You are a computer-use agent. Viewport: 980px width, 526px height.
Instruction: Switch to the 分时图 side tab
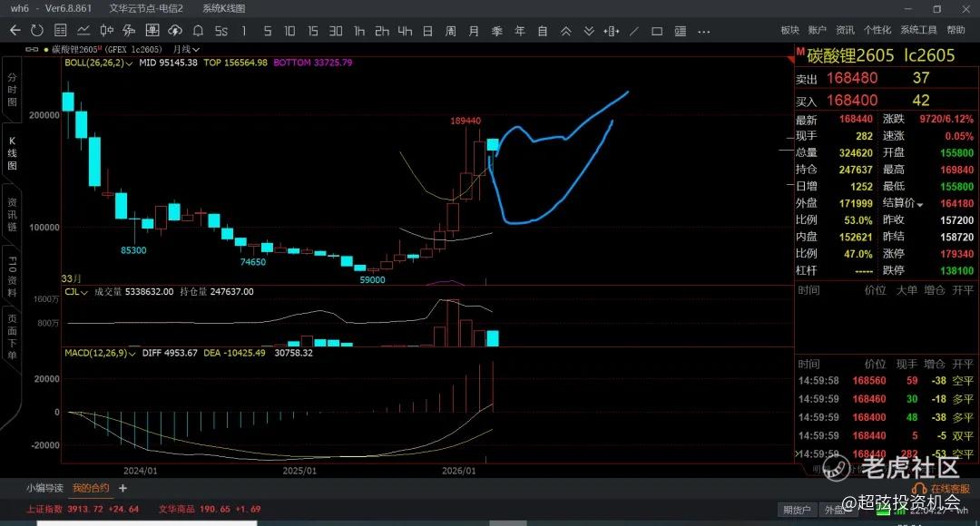point(12,90)
